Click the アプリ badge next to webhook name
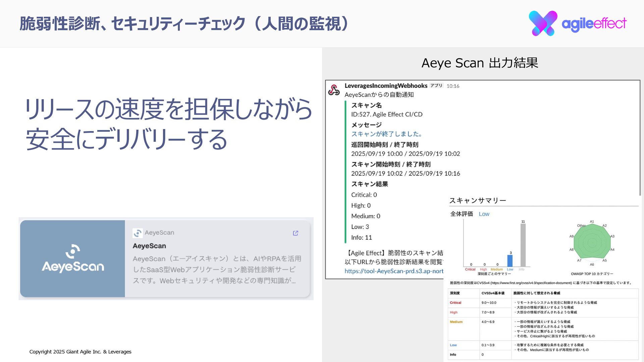This screenshot has height=362, width=644. click(436, 86)
